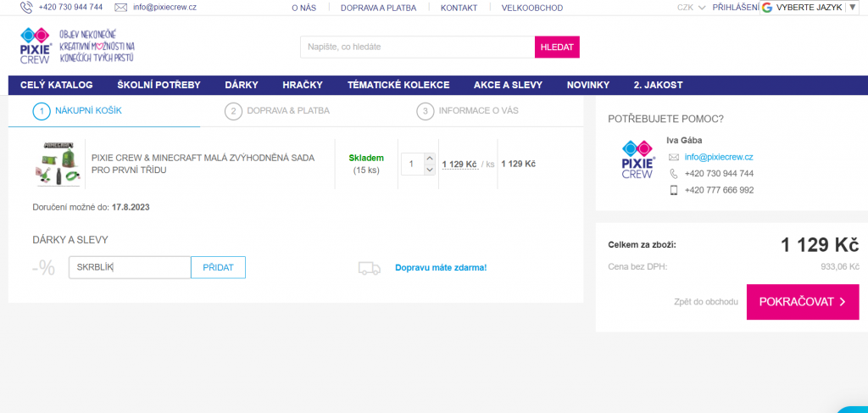Screen dimensions: 868x413
Task: Click the Pixie Crew logo in help panel
Action: coord(637,159)
